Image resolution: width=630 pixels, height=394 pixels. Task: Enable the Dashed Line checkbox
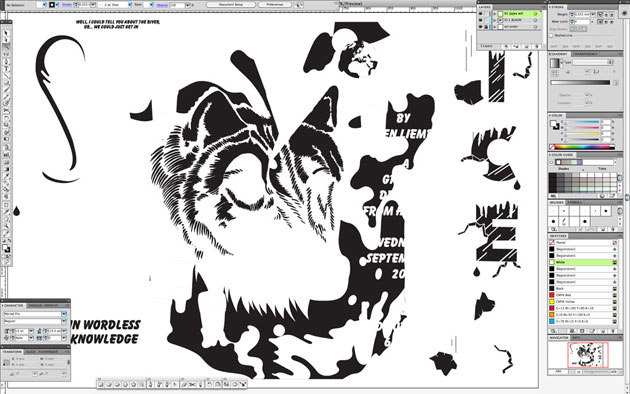point(552,35)
